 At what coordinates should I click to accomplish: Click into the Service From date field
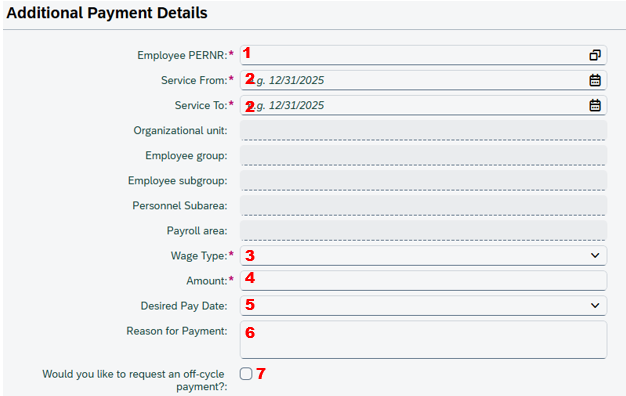point(423,80)
